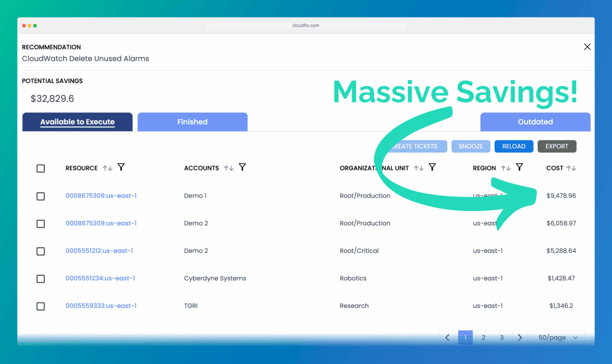Close the recommendation panel with the X
Screen dimensions: 612x364
[x=587, y=47]
